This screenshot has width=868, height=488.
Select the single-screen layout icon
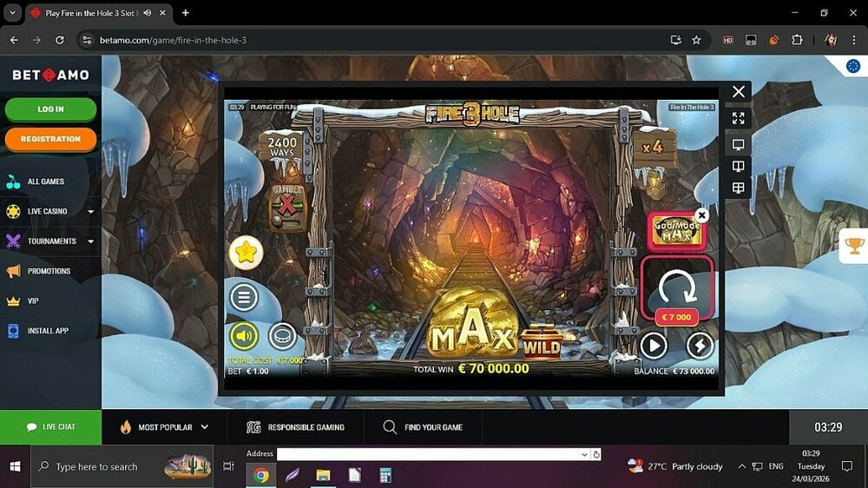[x=739, y=144]
